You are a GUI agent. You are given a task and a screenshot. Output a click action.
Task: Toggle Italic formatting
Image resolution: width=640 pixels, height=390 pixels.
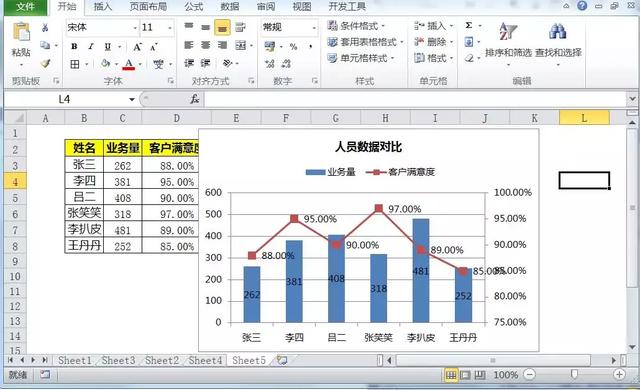pyautogui.click(x=91, y=47)
